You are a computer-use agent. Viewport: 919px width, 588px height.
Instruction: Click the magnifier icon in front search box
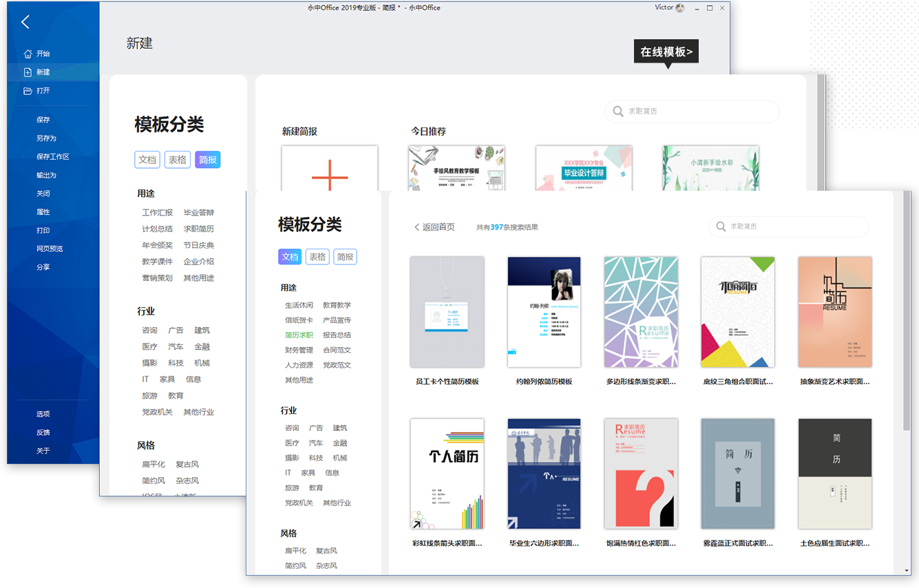pyautogui.click(x=721, y=227)
